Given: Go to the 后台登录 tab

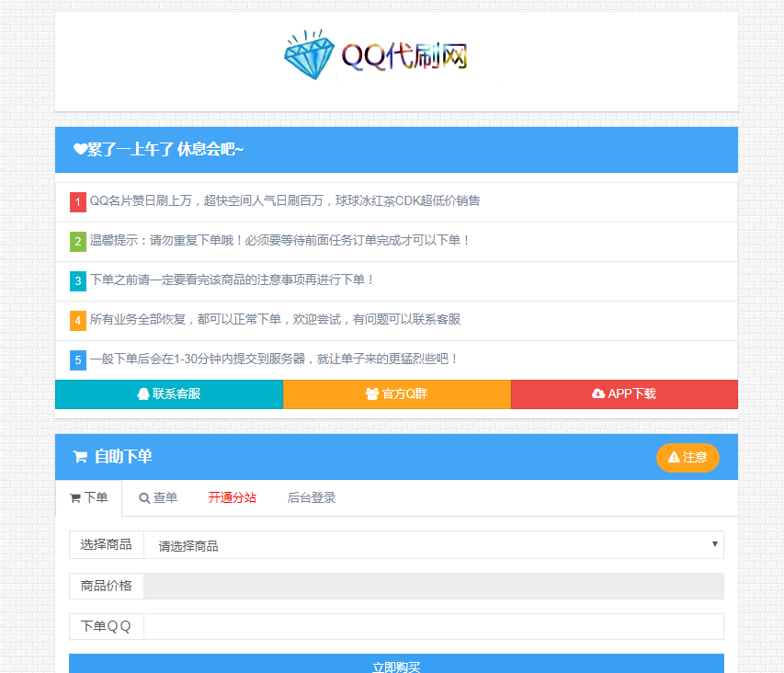Looking at the screenshot, I should tap(312, 497).
